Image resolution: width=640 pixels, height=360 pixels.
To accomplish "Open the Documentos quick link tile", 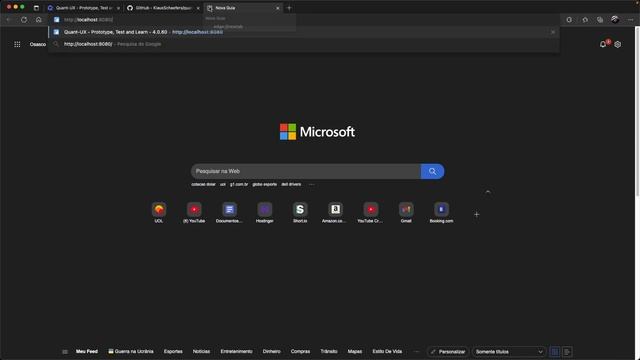I will 229,213.
